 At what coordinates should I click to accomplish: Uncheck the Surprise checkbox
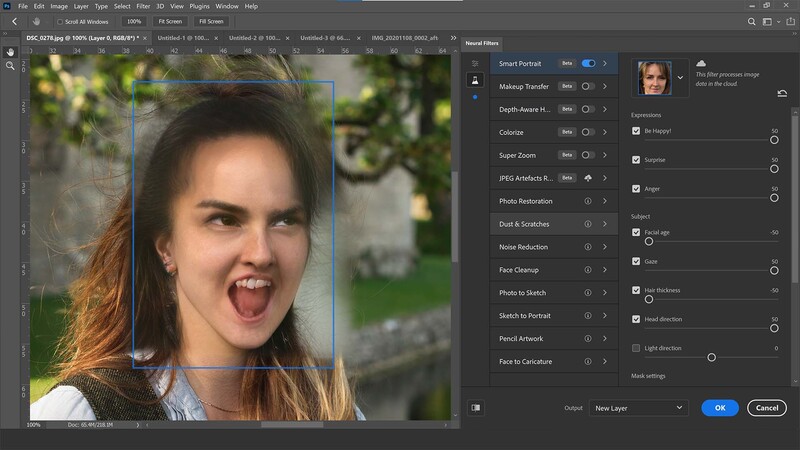[x=636, y=160]
